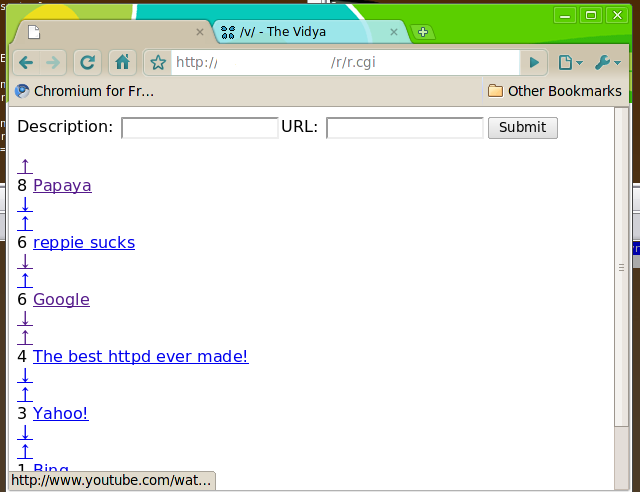Viewport: 640px width, 492px height.
Task: Upvote the Bing entry
Action: [x=25, y=451]
